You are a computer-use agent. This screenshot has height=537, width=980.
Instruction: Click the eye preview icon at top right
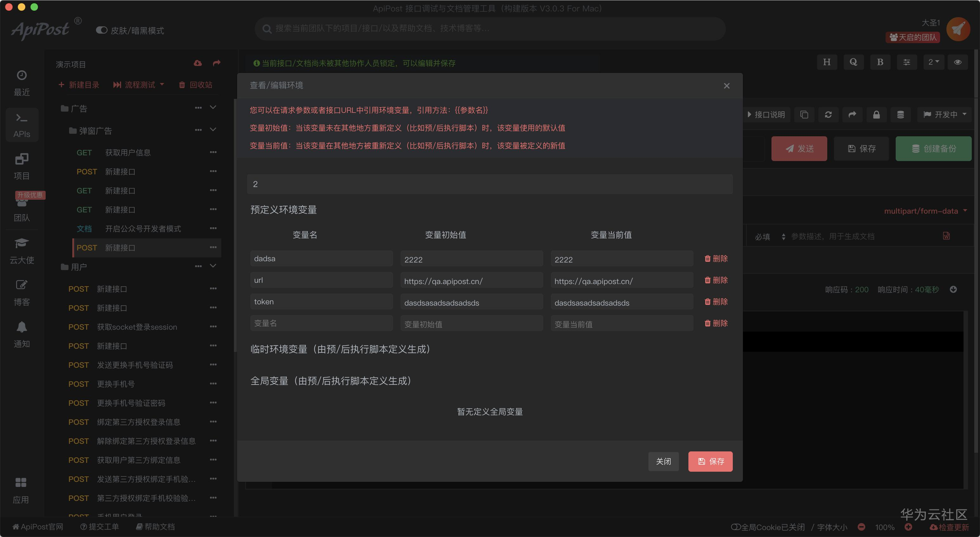pos(957,62)
